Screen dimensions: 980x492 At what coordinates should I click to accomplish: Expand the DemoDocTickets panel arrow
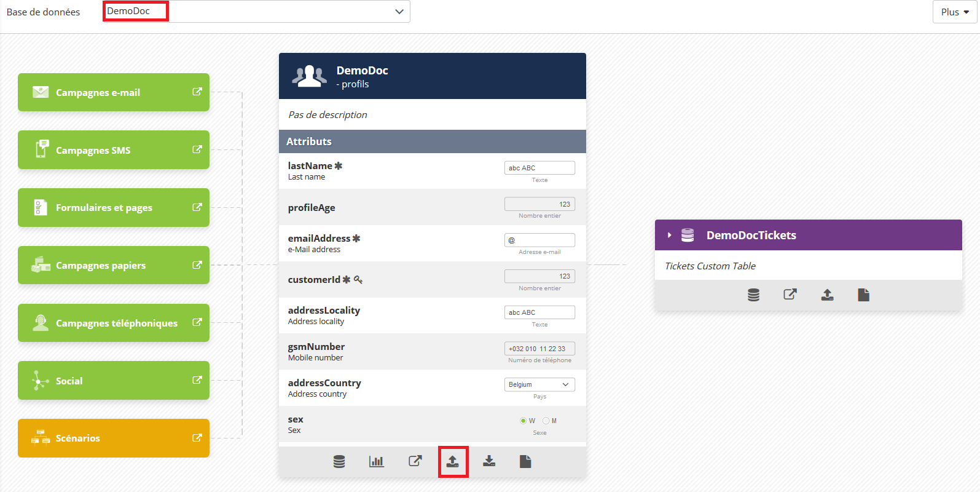point(669,236)
